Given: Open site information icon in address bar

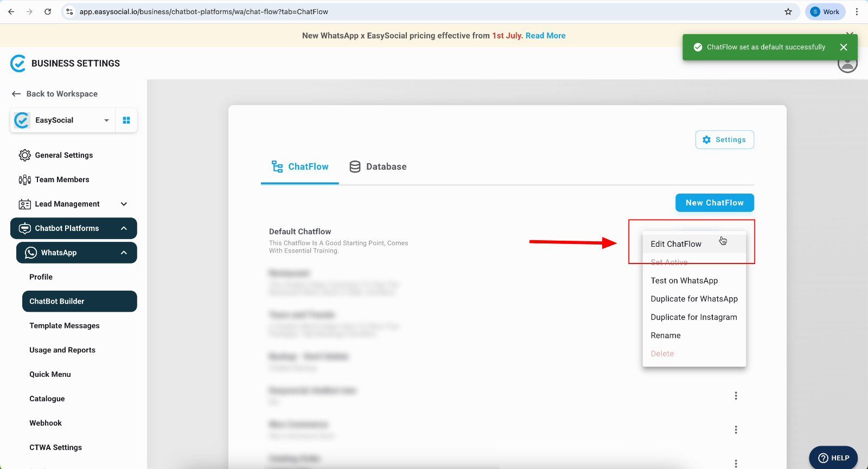Looking at the screenshot, I should pyautogui.click(x=69, y=11).
